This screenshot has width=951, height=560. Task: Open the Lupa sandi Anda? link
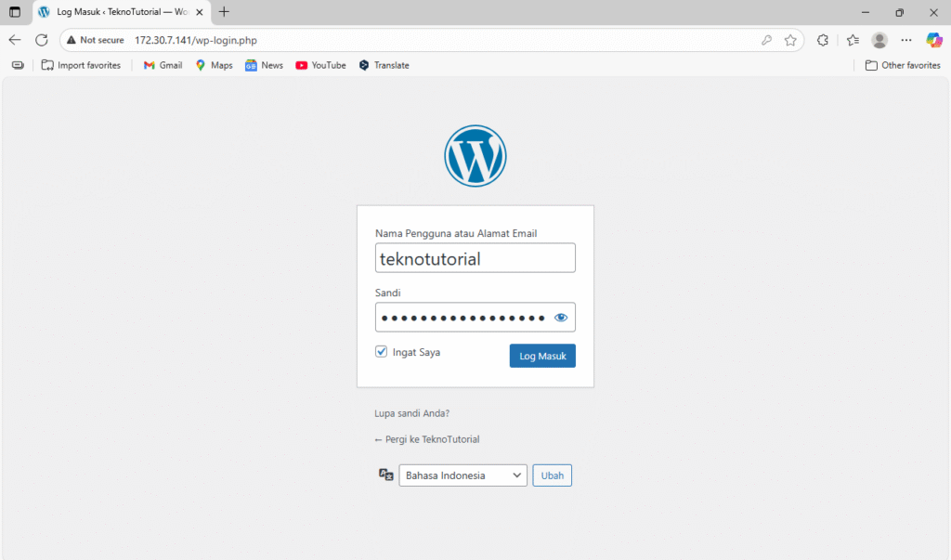click(x=411, y=413)
